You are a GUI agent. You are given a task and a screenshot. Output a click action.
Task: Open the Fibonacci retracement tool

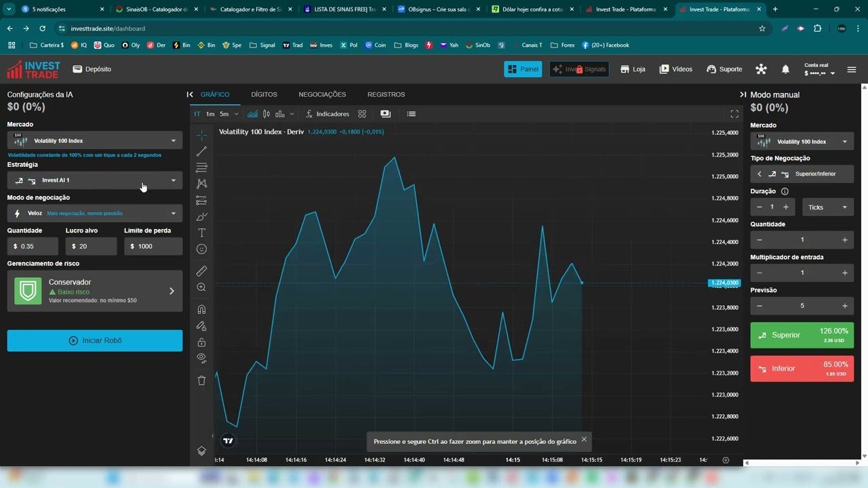tap(201, 167)
